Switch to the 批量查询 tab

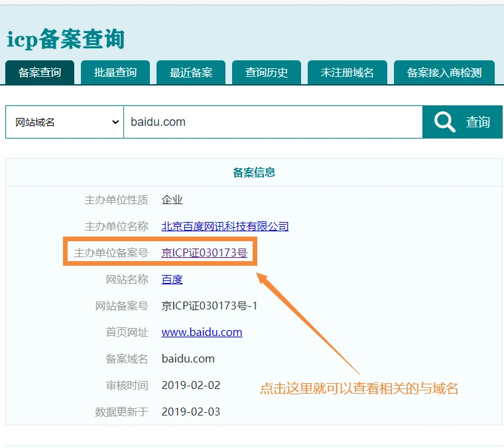point(115,73)
